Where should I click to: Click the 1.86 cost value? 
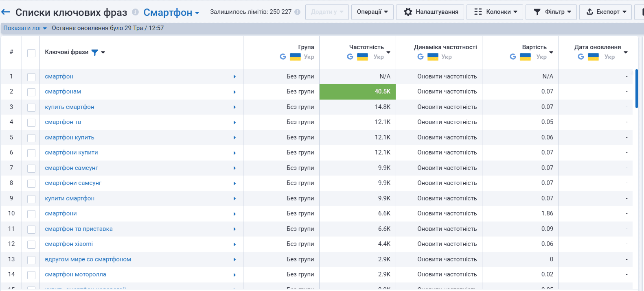click(547, 213)
